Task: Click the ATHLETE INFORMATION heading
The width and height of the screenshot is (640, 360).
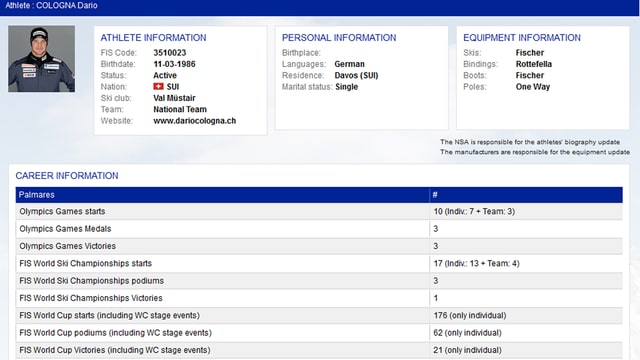Action: click(x=153, y=38)
